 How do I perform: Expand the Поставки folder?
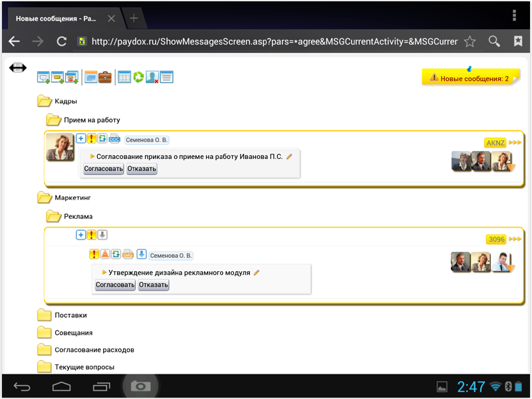(x=45, y=315)
